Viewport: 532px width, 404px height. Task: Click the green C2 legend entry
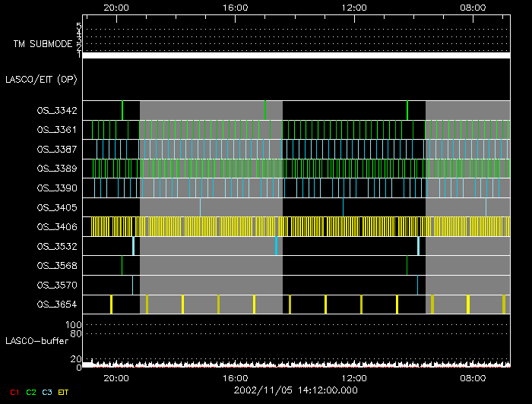pos(31,391)
